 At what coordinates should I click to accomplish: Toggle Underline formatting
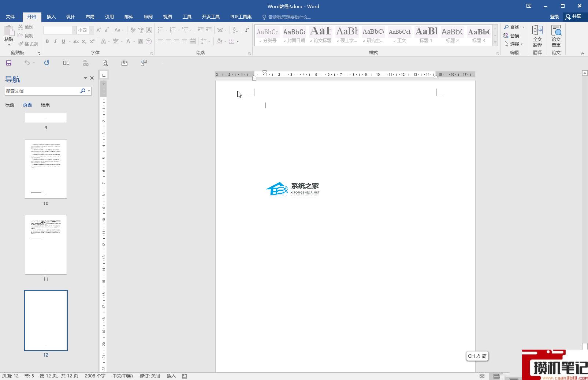point(63,41)
